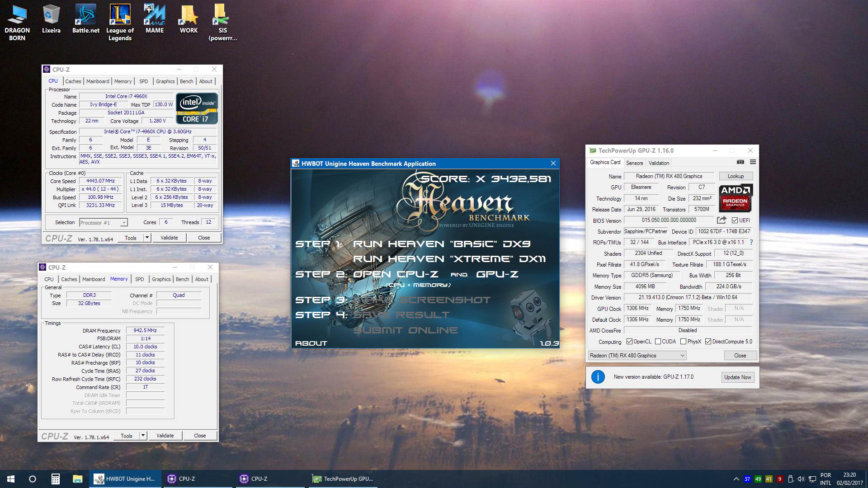Image resolution: width=868 pixels, height=488 pixels.
Task: Click the AMD Radeon logo in GPU-Z
Action: 735,197
